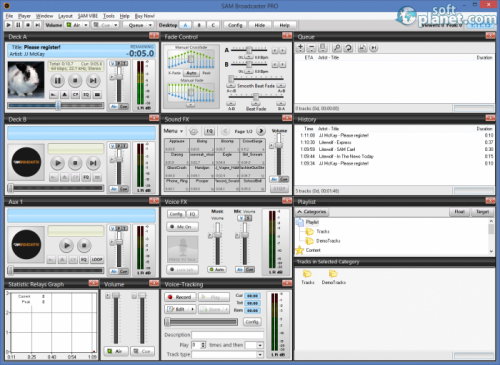Open the Queue dropdown arrow in toolbar
This screenshot has height=365, width=500.
coord(150,25)
